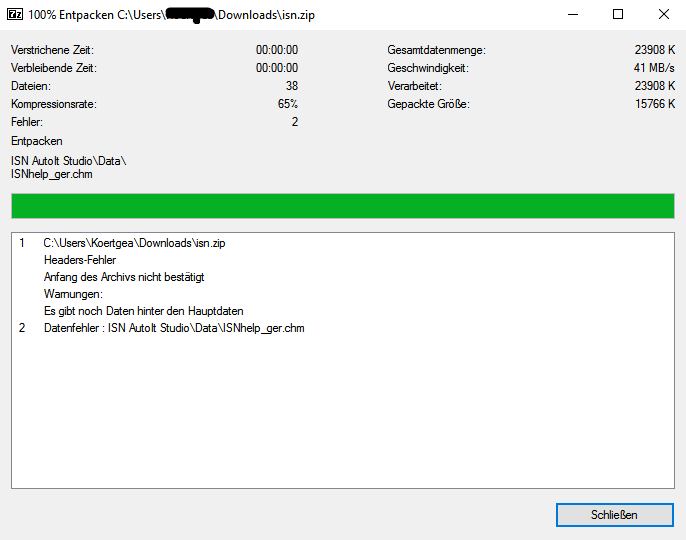Screen dimensions: 686x540
Task: Maximize the 7-Zip extraction window
Action: point(617,15)
